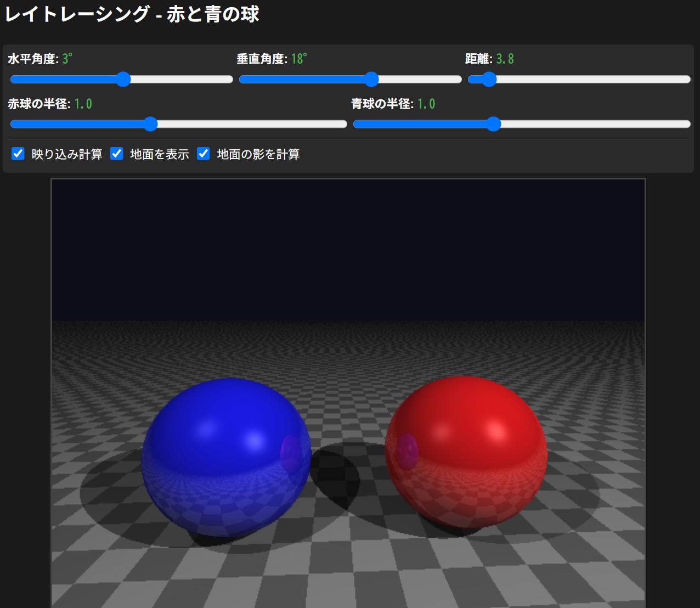This screenshot has height=608, width=700.
Task: Click the far left end of 水平角度 slider track
Action: tap(13, 80)
